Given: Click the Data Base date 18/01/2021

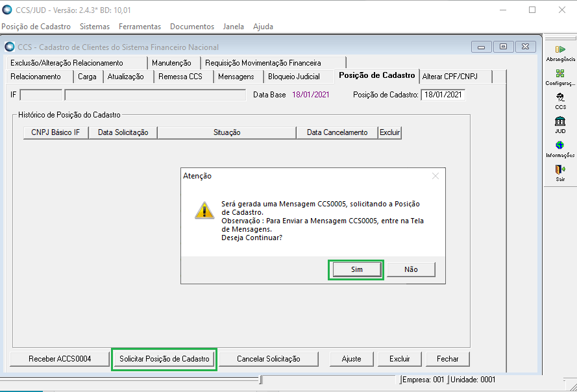Looking at the screenshot, I should point(311,95).
